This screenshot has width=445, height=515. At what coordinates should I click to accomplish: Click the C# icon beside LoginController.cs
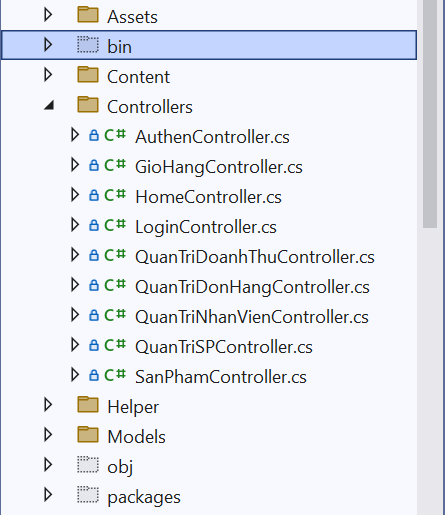coord(115,225)
